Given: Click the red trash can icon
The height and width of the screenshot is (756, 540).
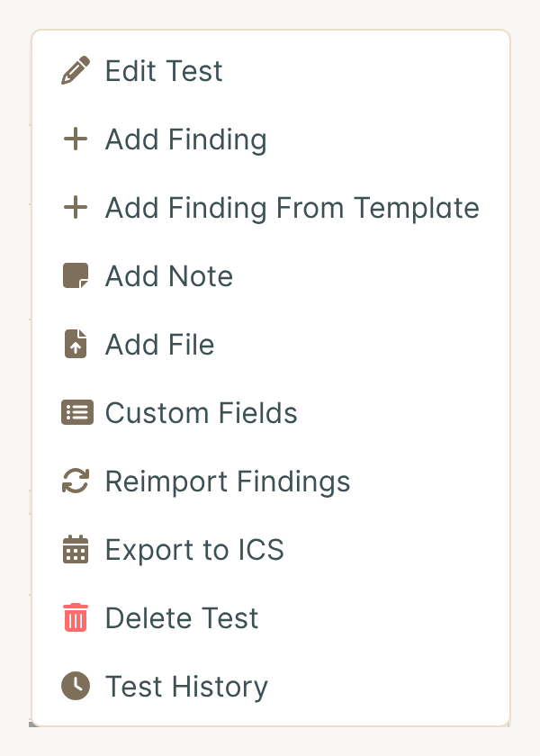Looking at the screenshot, I should click(x=76, y=617).
